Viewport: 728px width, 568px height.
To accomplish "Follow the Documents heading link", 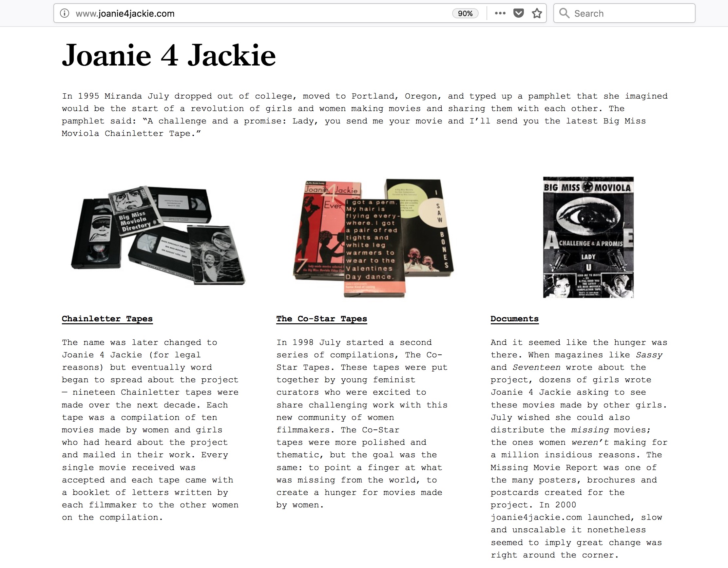I will (x=514, y=319).
